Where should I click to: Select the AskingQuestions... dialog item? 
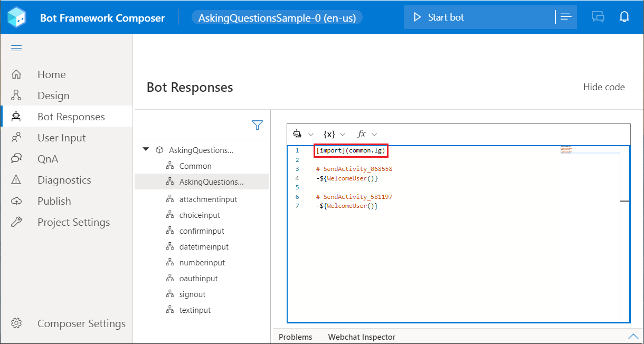point(202,181)
